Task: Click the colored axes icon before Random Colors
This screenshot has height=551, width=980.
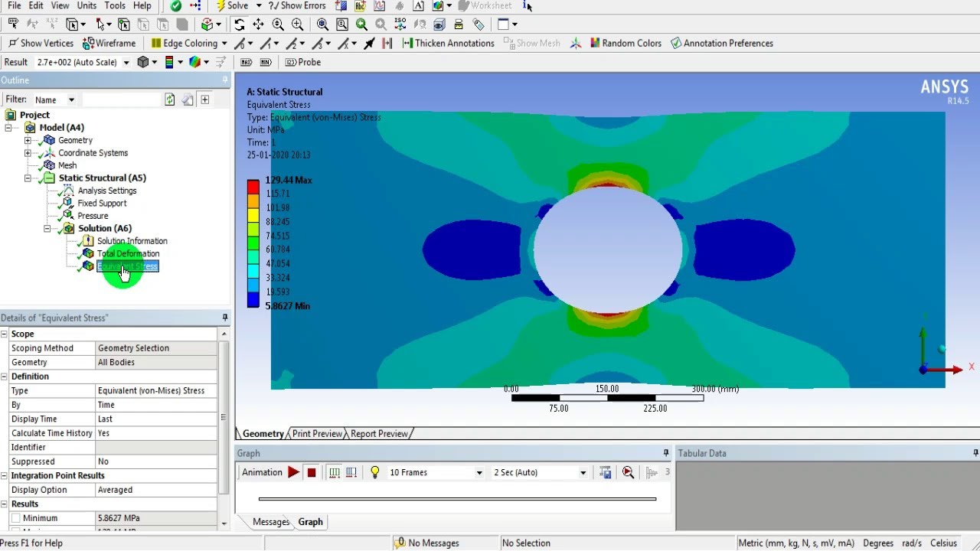Action: [x=576, y=44]
